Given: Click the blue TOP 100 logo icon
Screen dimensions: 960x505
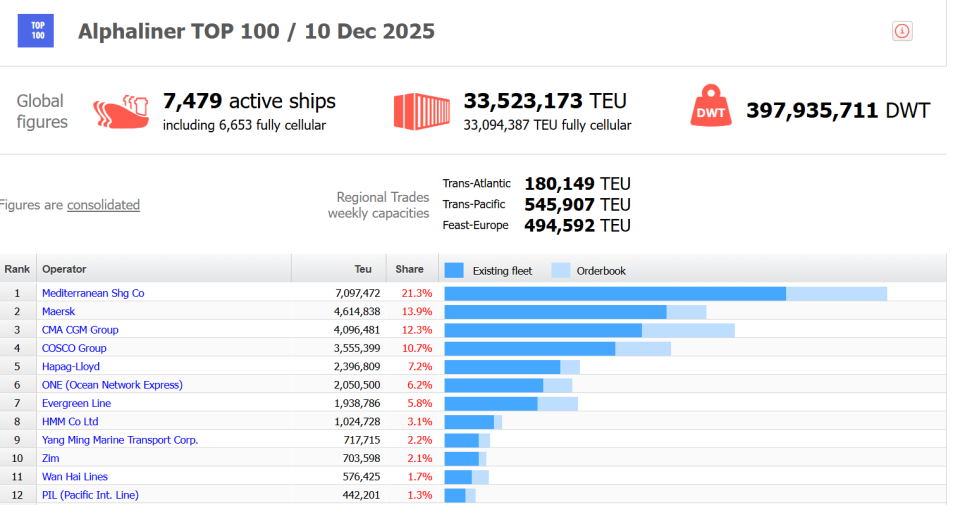Looking at the screenshot, I should (x=36, y=31).
